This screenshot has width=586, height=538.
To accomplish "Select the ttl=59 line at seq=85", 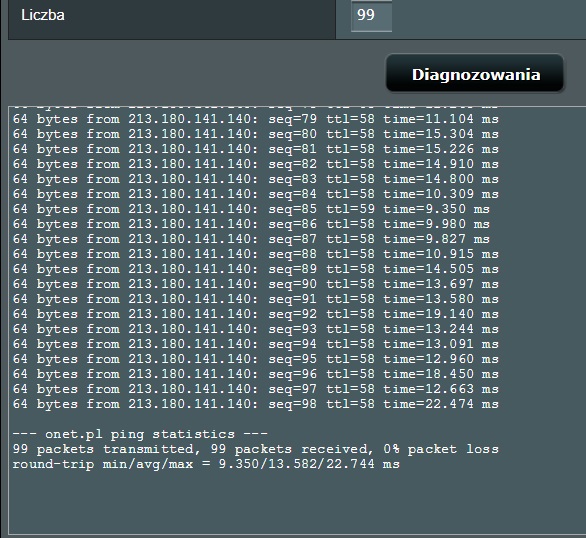I will tap(251, 209).
